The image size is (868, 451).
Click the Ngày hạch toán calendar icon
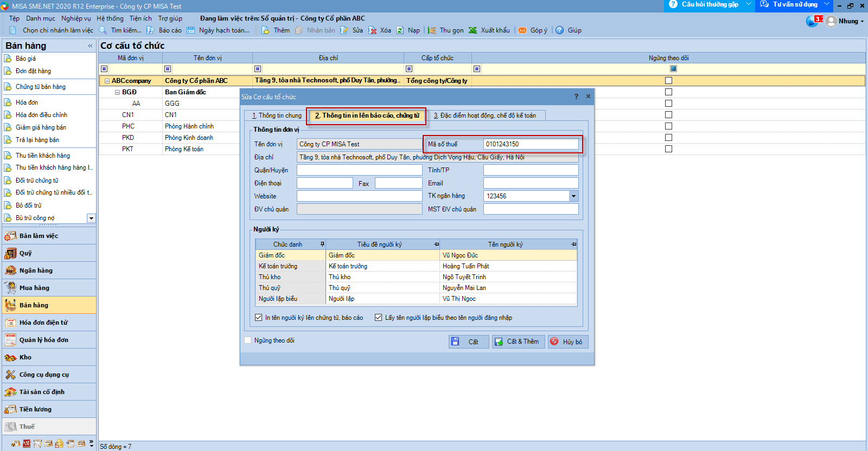191,30
